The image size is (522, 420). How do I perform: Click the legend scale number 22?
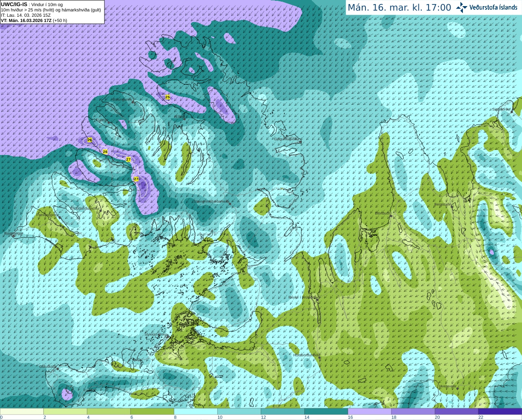click(481, 417)
